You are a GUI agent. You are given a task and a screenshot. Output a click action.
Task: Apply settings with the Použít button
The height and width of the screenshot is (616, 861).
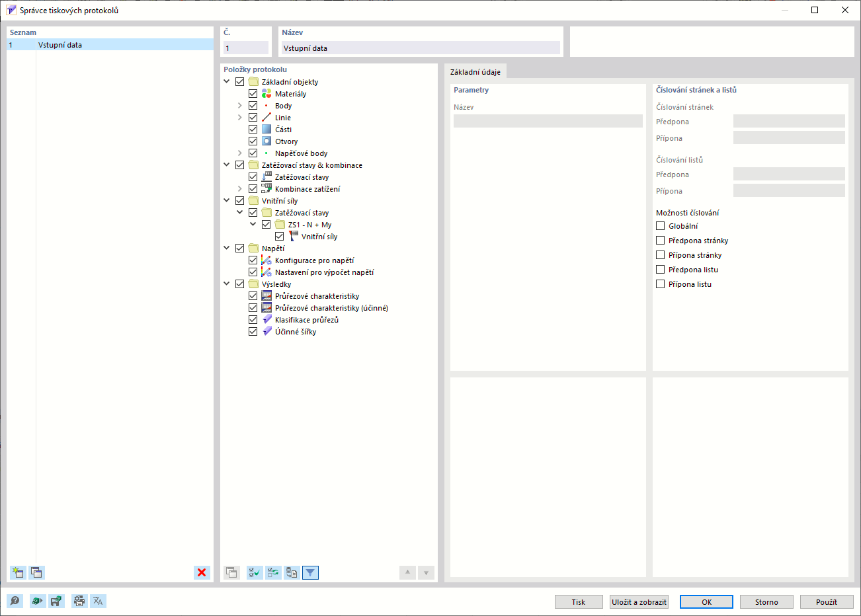click(x=827, y=602)
